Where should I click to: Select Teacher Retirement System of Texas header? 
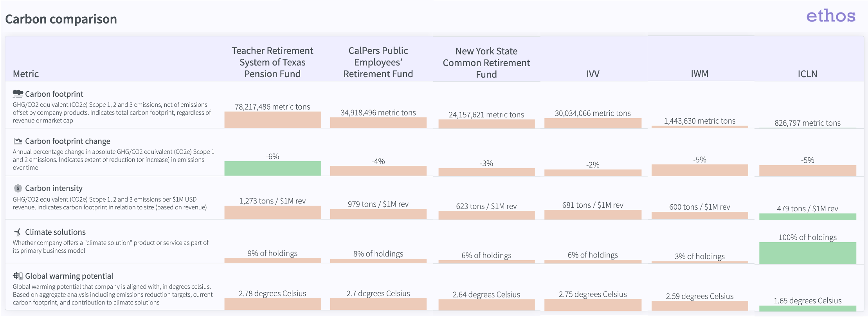(x=272, y=62)
